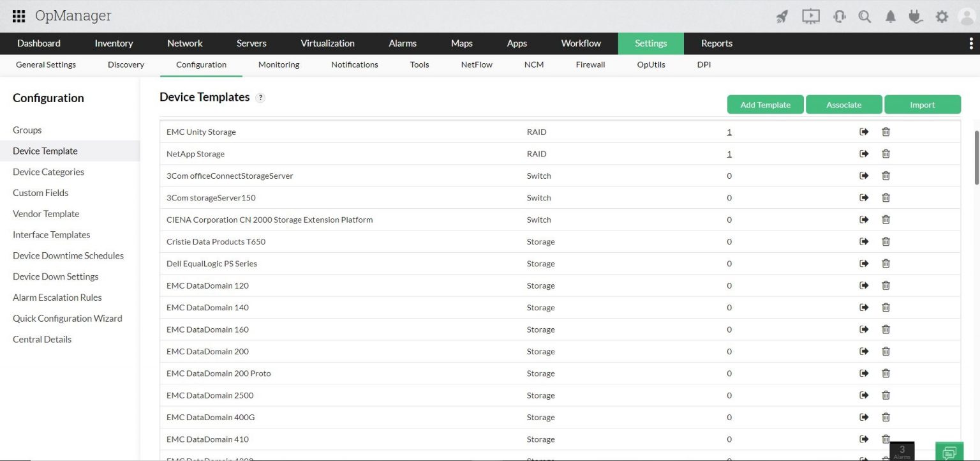980x461 pixels.
Task: Open the alarm bell notifications icon
Action: tap(890, 17)
